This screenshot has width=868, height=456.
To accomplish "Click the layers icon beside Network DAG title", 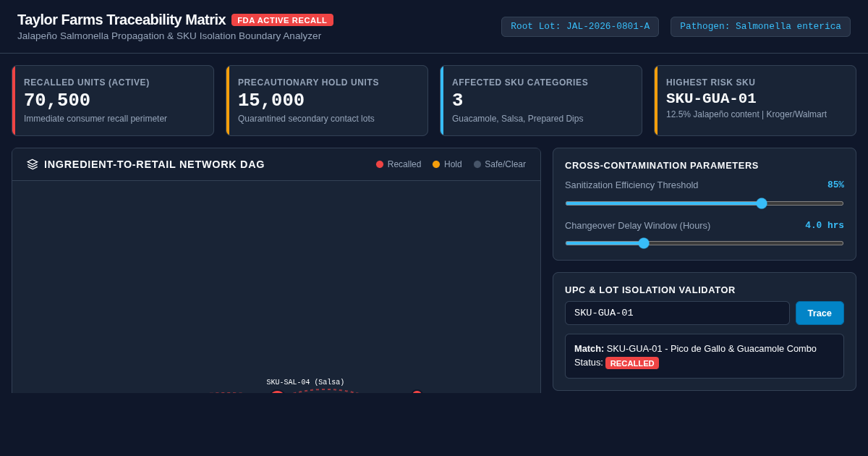I will click(x=33, y=164).
